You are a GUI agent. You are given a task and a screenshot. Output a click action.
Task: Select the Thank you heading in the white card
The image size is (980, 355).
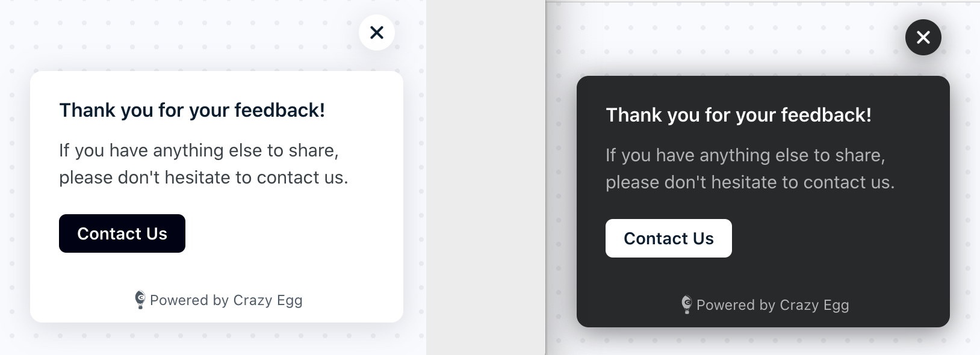point(192,110)
